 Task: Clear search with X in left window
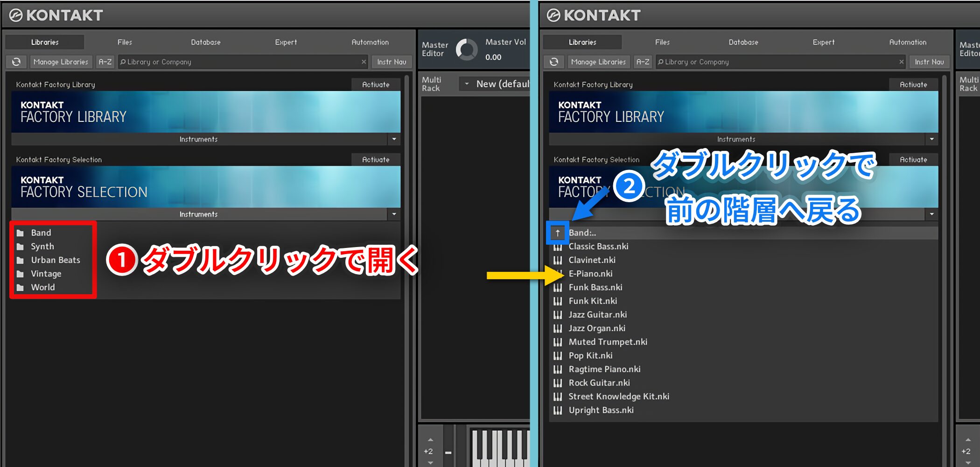[364, 62]
